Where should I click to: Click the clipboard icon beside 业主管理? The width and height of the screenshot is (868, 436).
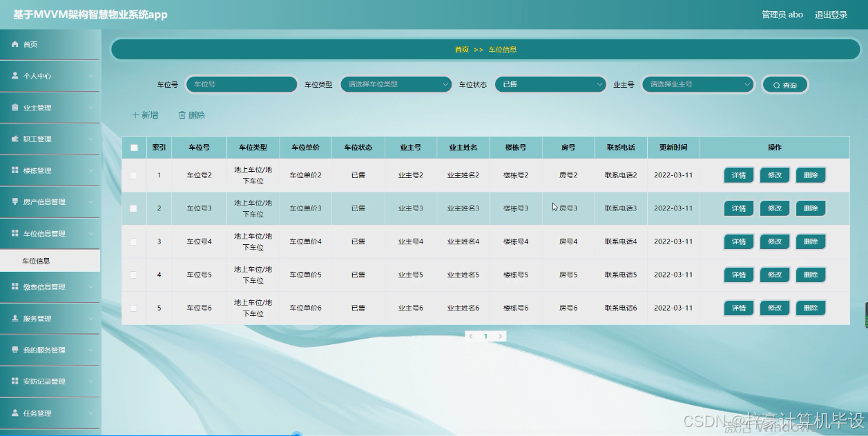pos(15,108)
